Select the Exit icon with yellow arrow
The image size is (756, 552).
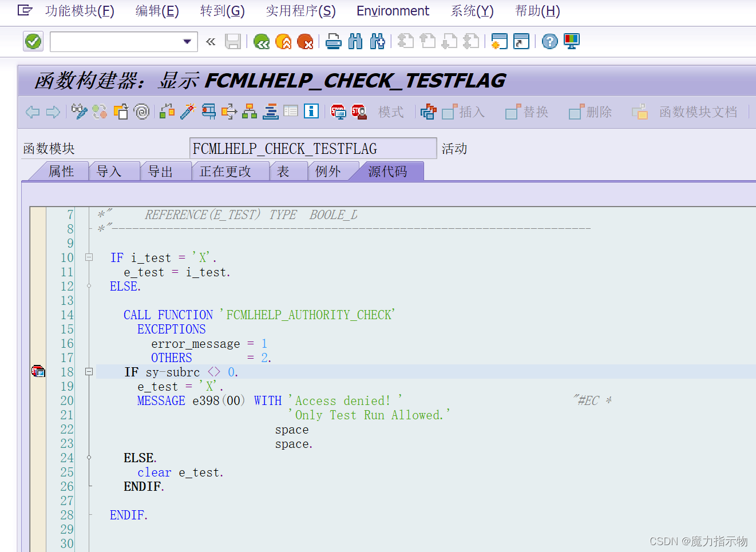pyautogui.click(x=283, y=41)
